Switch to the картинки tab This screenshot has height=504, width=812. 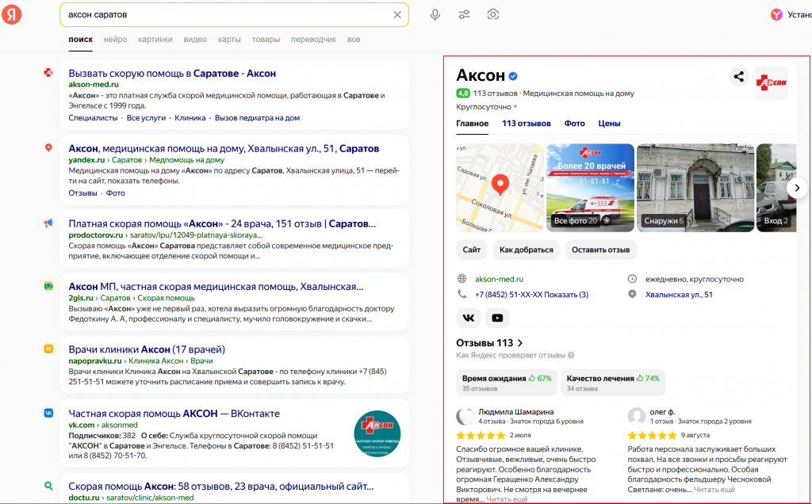click(155, 40)
